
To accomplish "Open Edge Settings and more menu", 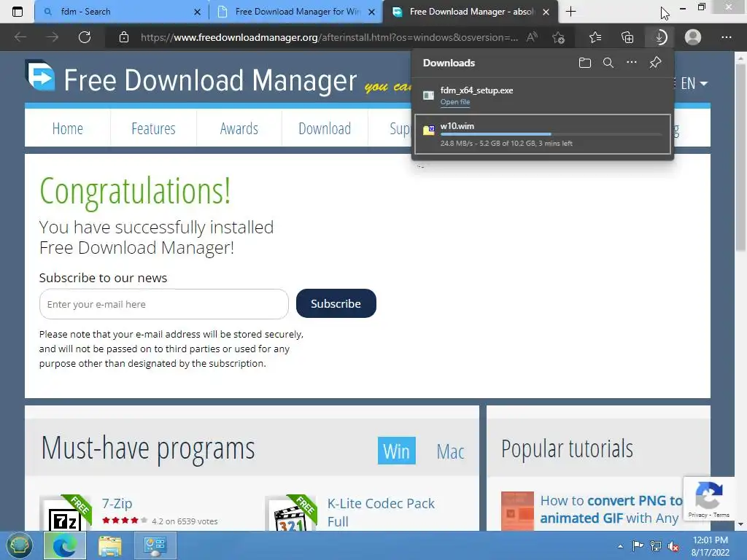I will click(x=726, y=37).
